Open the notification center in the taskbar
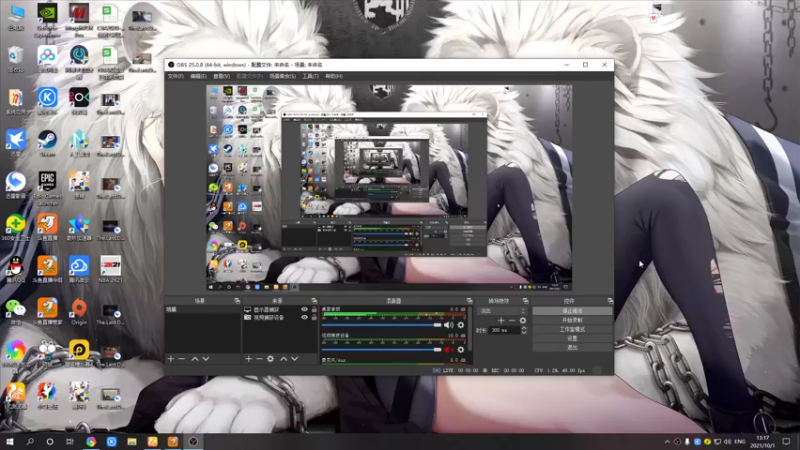Image resolution: width=800 pixels, height=450 pixels. [x=786, y=441]
